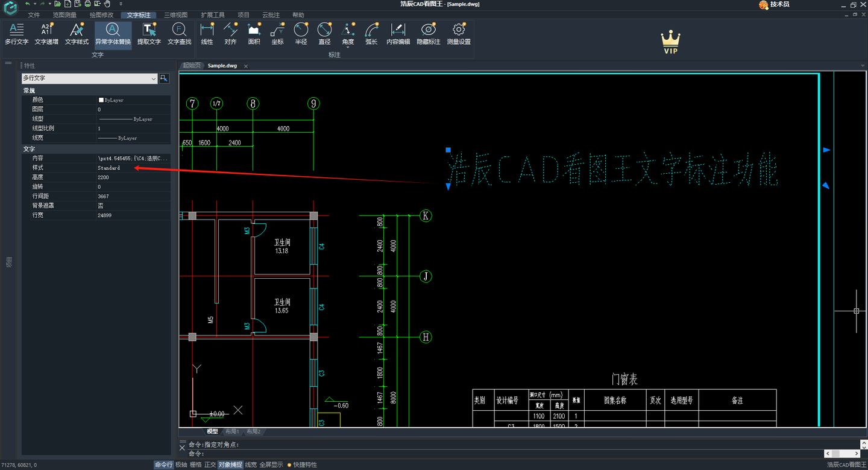868x470 pixels.
Task: Select the 对齐 aligned dimension tool
Action: pos(230,34)
